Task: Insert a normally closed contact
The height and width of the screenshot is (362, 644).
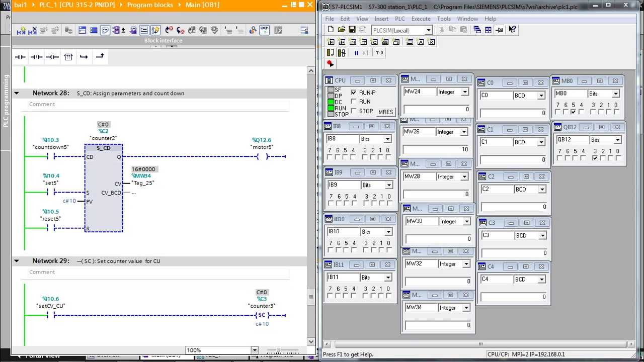Action: click(x=36, y=57)
